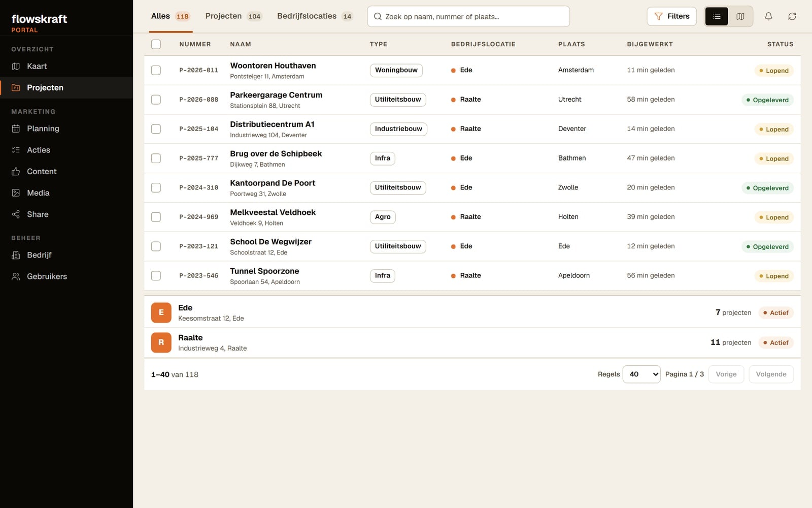Click the Content thumbs-up icon
The width and height of the screenshot is (812, 508).
click(16, 171)
